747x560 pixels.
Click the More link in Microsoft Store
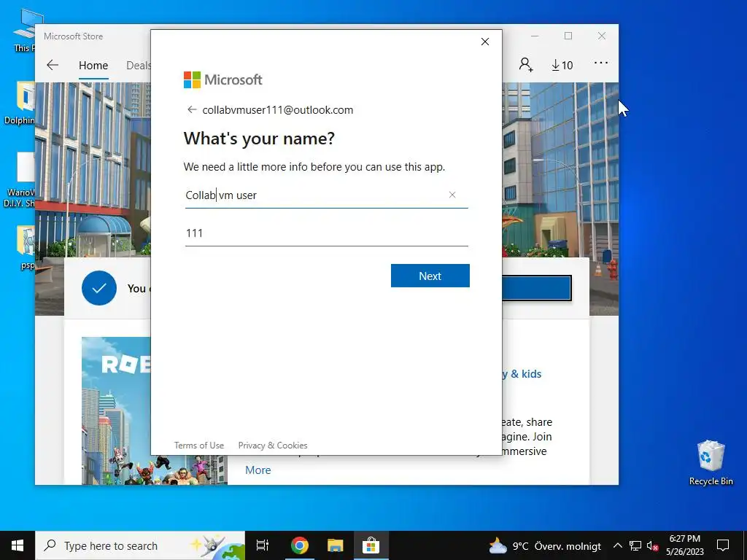pyautogui.click(x=258, y=470)
